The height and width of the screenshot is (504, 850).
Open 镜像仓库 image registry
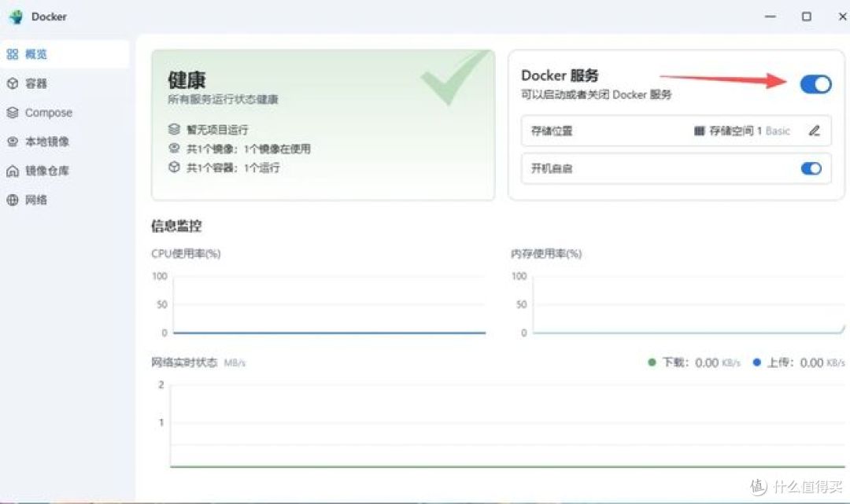[x=64, y=171]
